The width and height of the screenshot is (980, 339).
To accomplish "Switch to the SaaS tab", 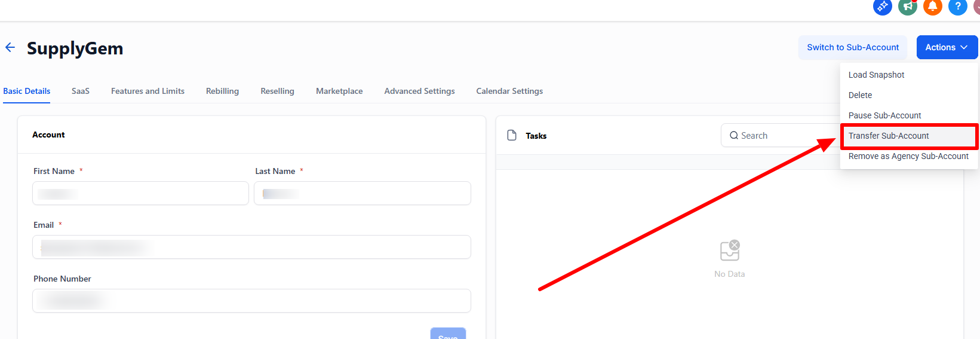I will tap(81, 91).
